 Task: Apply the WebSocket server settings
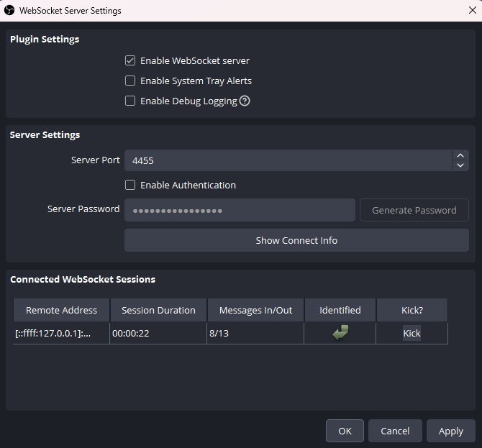[450, 431]
